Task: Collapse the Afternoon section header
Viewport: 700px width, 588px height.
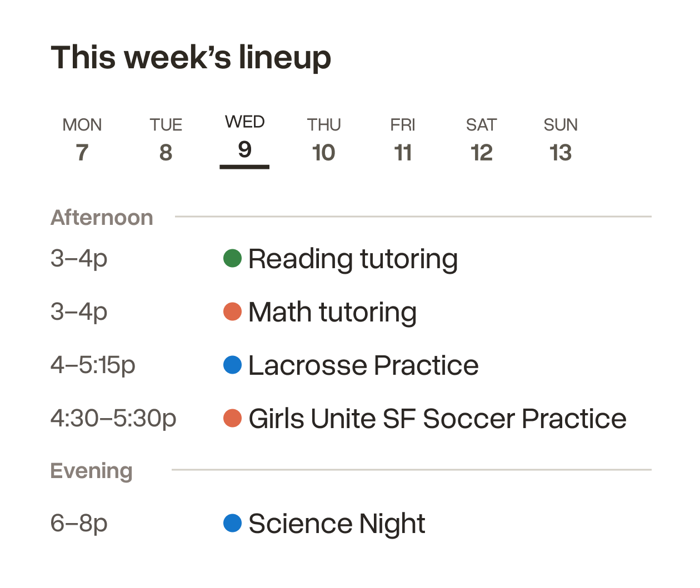Action: pyautogui.click(x=102, y=218)
